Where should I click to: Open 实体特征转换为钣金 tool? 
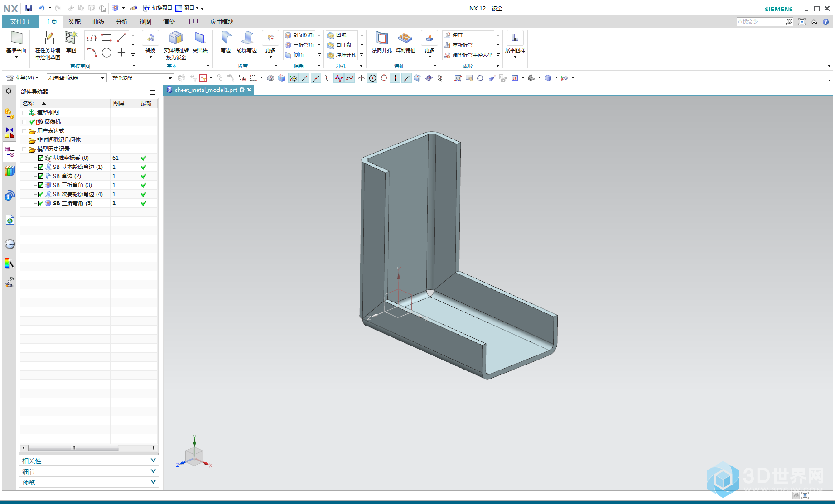click(x=176, y=45)
